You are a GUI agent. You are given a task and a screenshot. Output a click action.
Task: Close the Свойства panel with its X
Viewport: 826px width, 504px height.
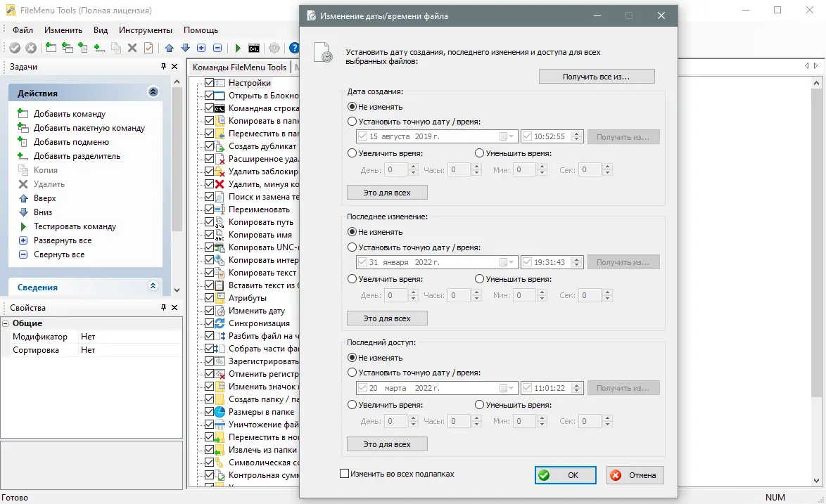[x=175, y=307]
